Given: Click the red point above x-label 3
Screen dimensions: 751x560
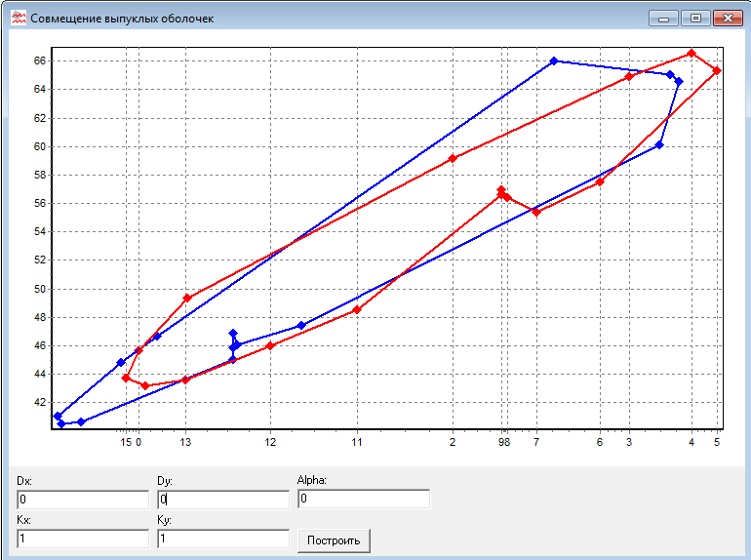Looking at the screenshot, I should pos(629,76).
